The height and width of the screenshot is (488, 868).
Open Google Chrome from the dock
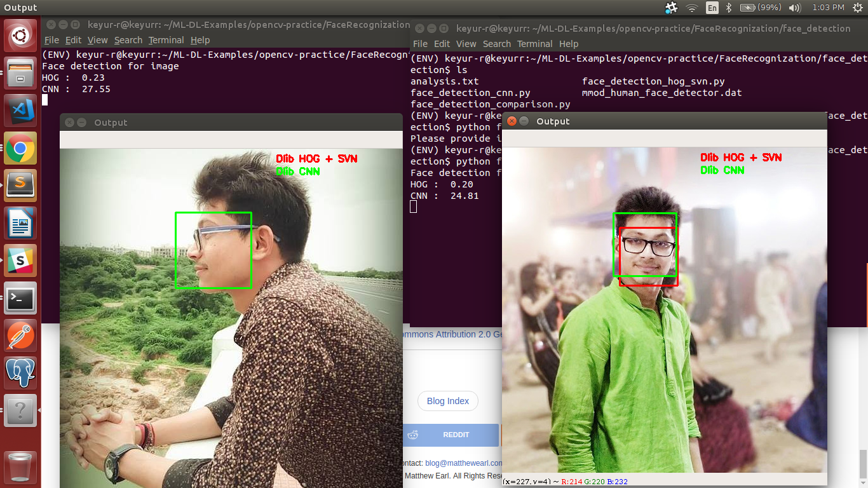(20, 148)
